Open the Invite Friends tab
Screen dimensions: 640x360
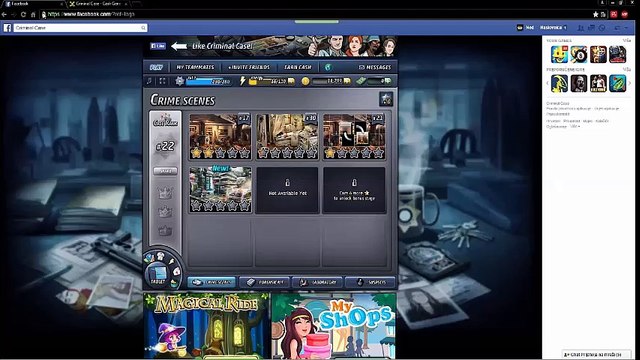(249, 67)
